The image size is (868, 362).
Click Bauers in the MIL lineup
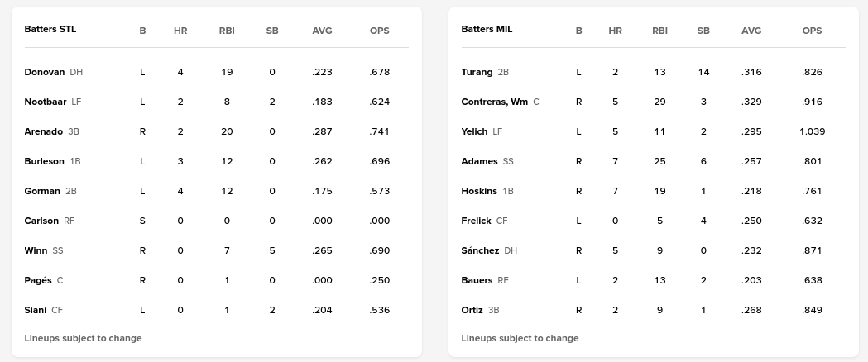pyautogui.click(x=477, y=280)
